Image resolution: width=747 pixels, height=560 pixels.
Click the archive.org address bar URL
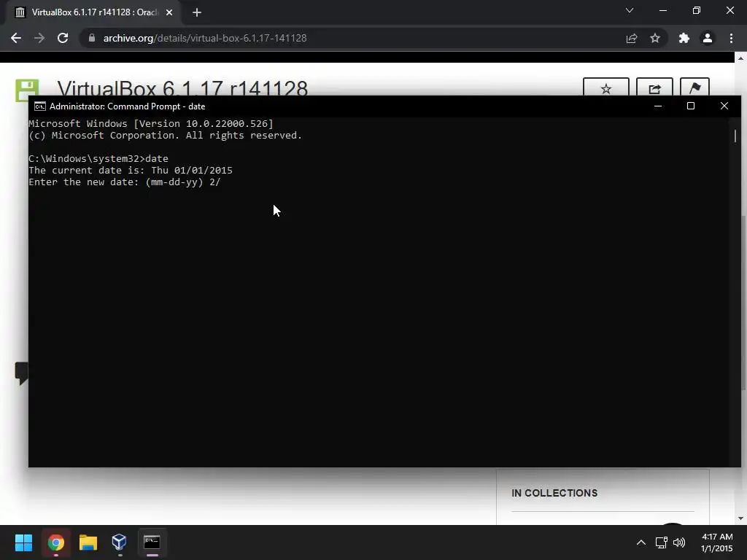pos(205,38)
